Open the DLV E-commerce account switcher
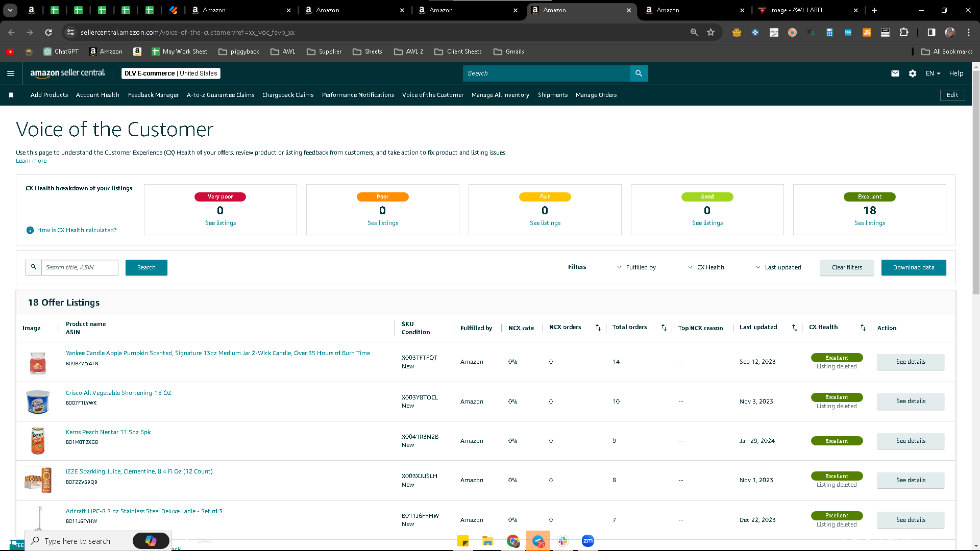 coord(171,73)
